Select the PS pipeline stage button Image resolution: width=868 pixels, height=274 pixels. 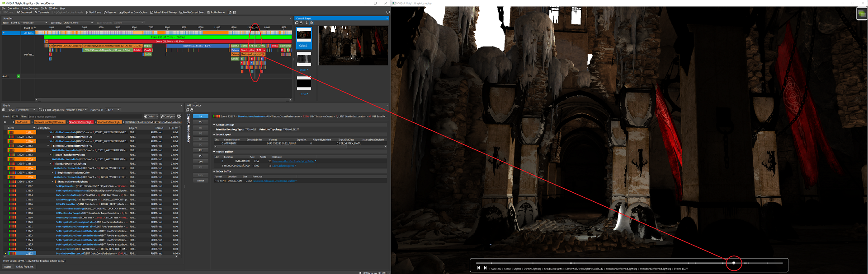[x=201, y=156]
